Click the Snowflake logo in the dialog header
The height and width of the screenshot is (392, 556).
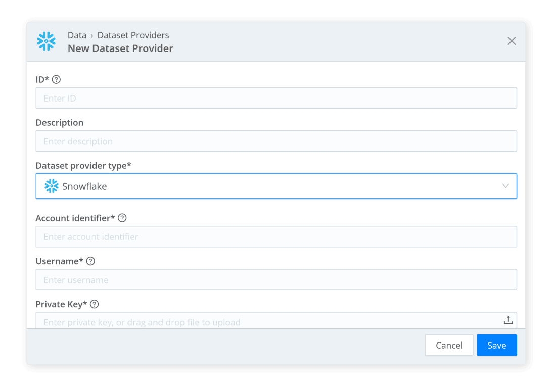[x=46, y=41]
